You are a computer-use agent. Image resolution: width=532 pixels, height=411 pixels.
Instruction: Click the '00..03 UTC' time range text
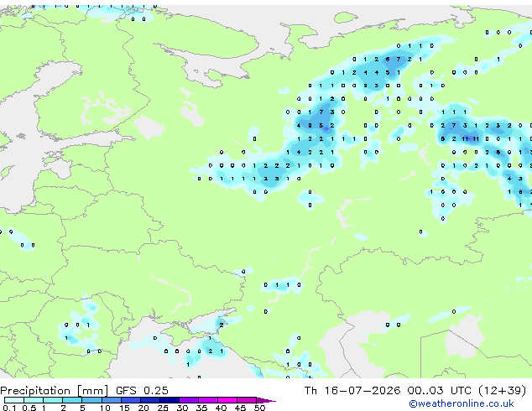[x=440, y=391]
